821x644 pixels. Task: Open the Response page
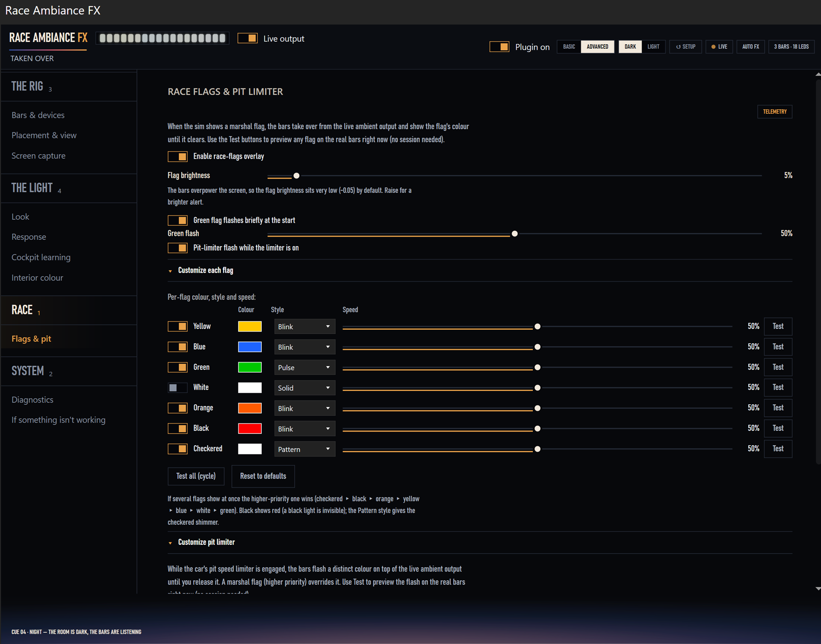pos(29,237)
